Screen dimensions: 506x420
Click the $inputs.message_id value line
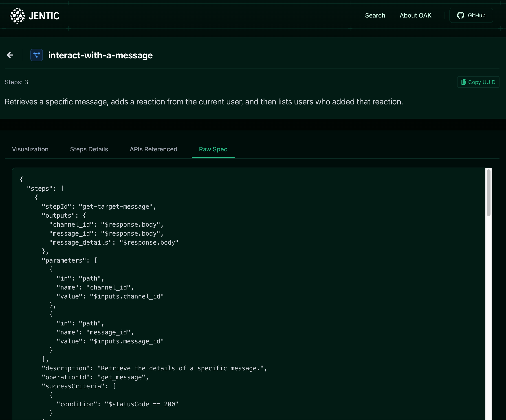(110, 341)
